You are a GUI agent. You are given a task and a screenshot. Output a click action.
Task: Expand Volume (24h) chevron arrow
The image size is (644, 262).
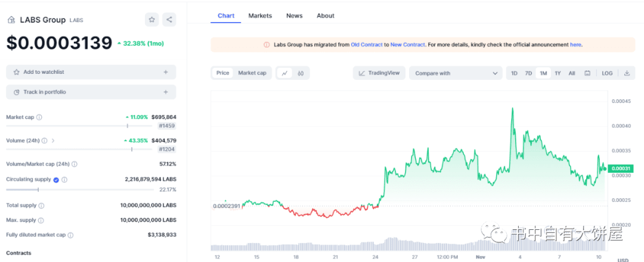[53, 141]
